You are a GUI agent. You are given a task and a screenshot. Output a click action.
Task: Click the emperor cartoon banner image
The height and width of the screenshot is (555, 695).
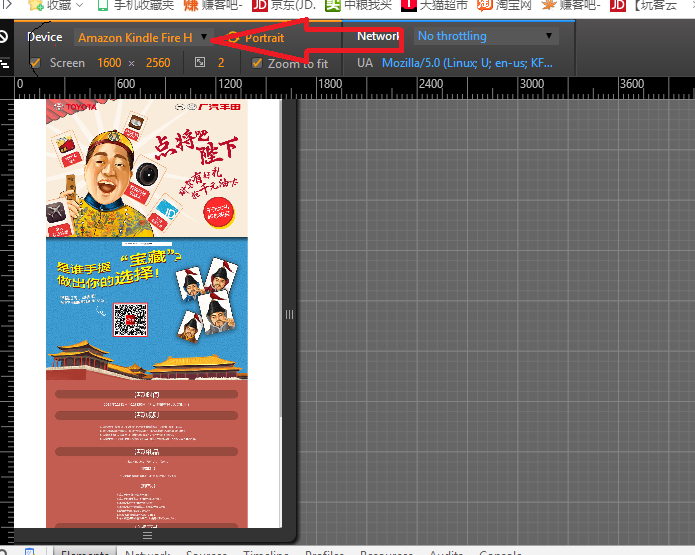click(147, 168)
